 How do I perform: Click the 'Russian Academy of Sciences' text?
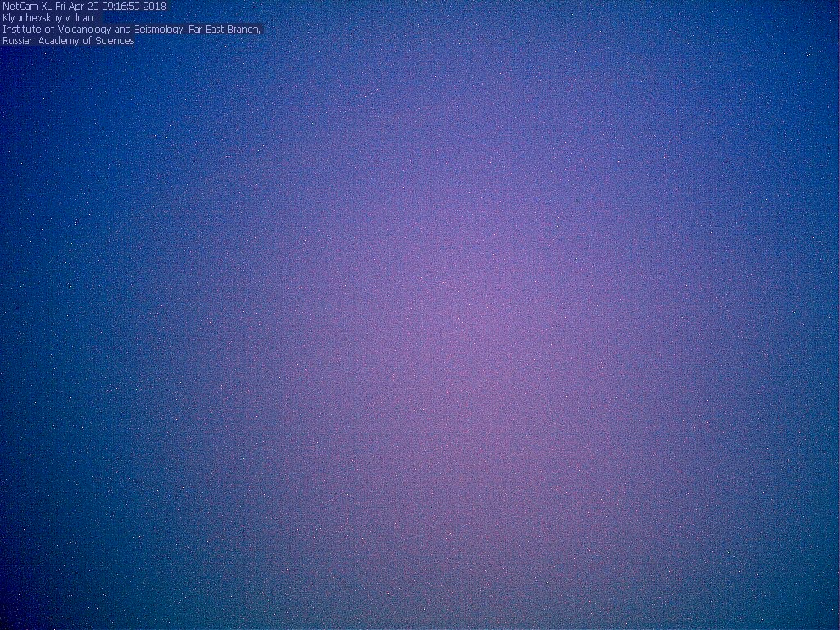tap(68, 41)
